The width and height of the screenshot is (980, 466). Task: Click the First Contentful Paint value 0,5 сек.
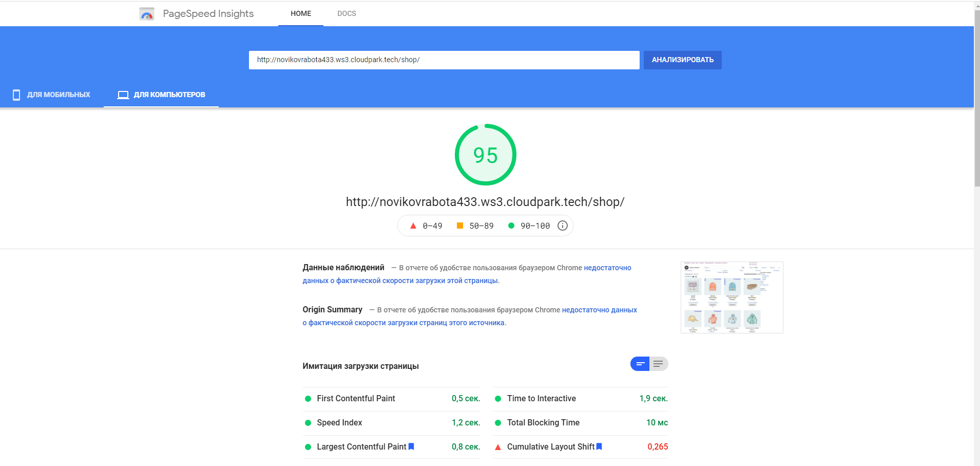(x=466, y=399)
